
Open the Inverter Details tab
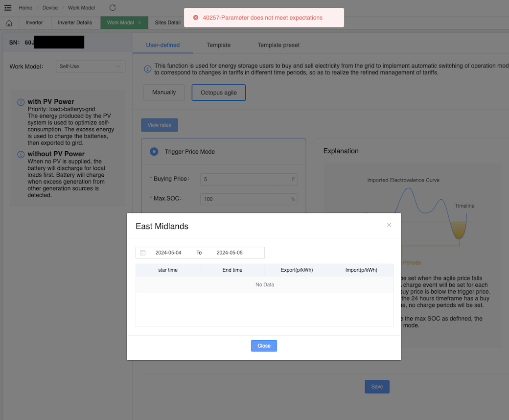[75, 23]
